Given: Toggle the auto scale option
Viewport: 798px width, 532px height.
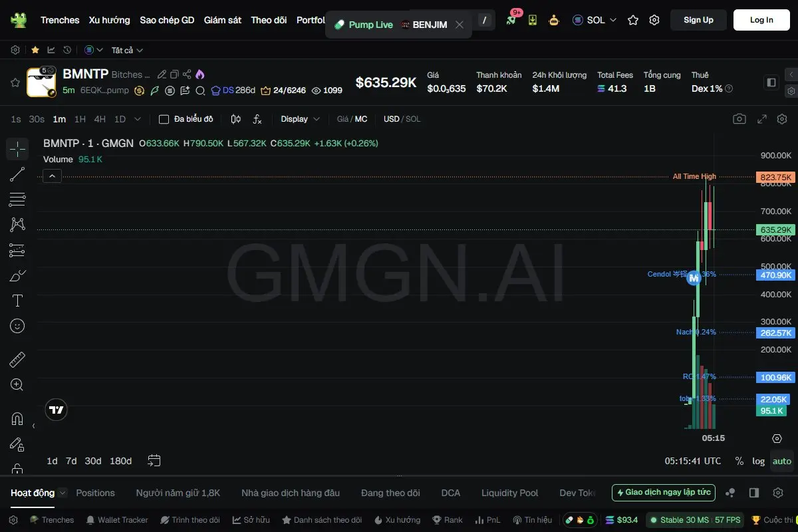Looking at the screenshot, I should click(x=782, y=461).
